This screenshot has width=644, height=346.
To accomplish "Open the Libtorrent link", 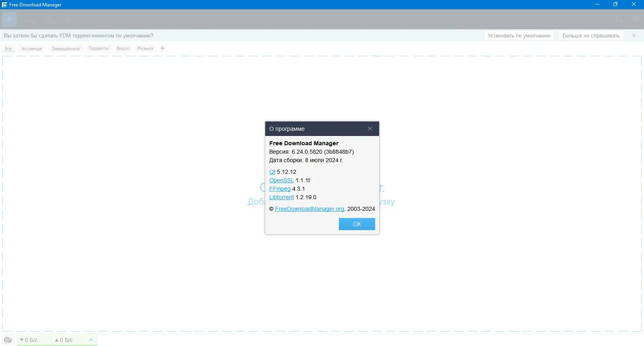I will click(x=281, y=197).
